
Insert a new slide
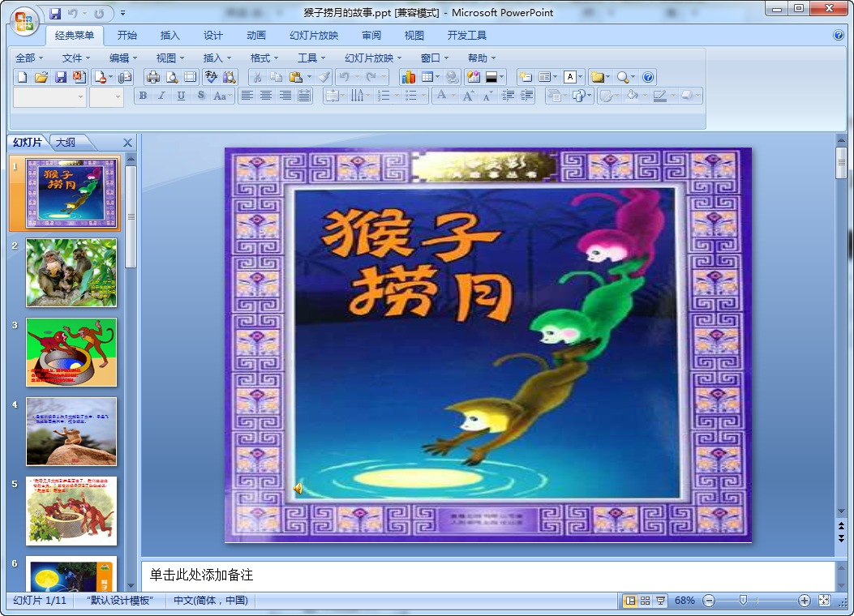tap(525, 77)
